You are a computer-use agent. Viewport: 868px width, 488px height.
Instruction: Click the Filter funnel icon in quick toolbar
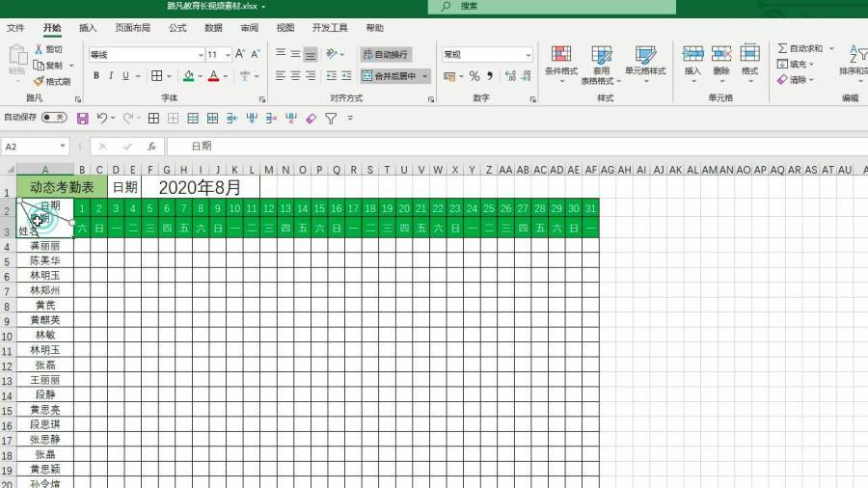pyautogui.click(x=331, y=118)
